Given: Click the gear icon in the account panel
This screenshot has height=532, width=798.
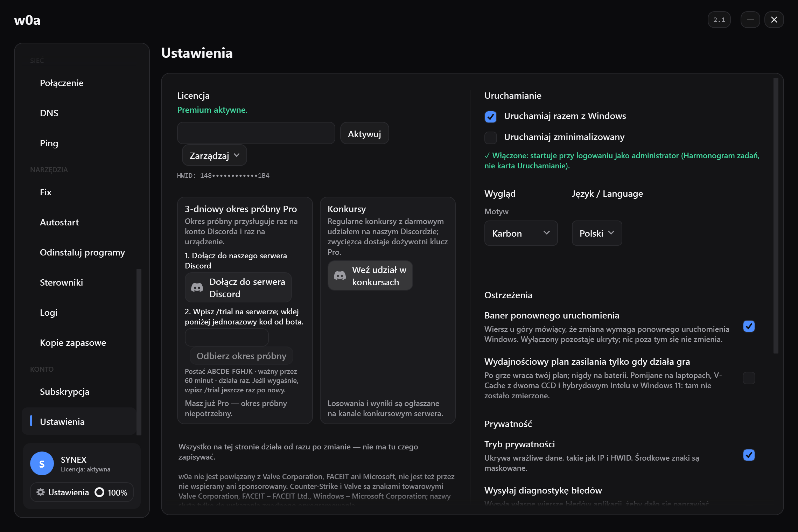Looking at the screenshot, I should [x=41, y=492].
